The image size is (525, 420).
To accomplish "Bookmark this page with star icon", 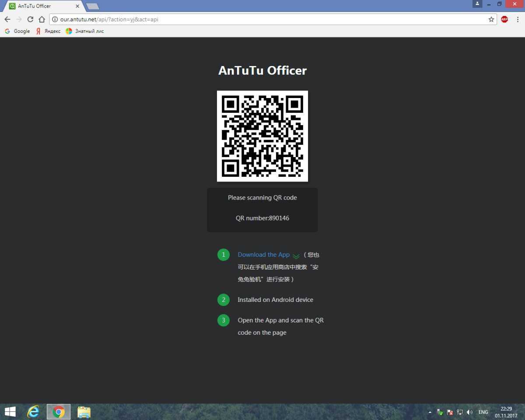I will 491,19.
